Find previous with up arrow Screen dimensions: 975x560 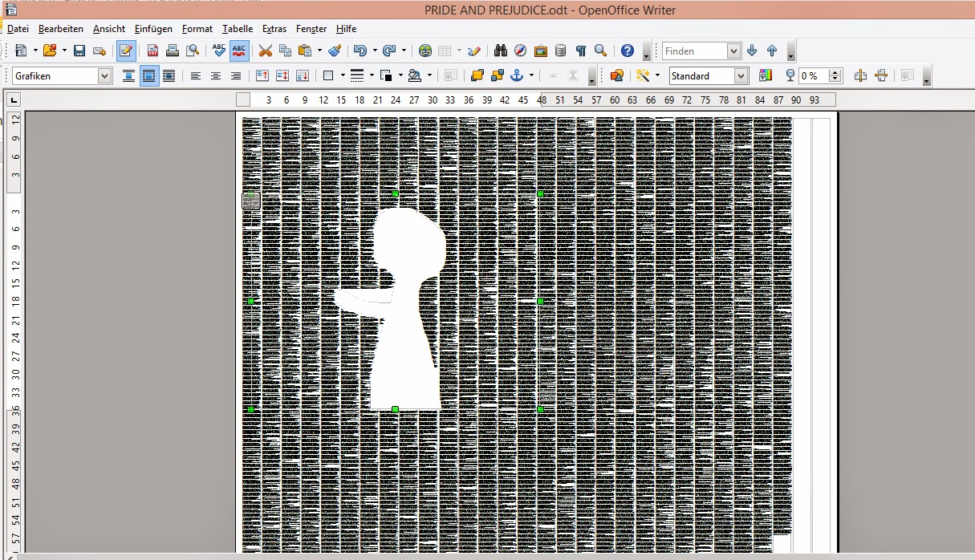772,51
